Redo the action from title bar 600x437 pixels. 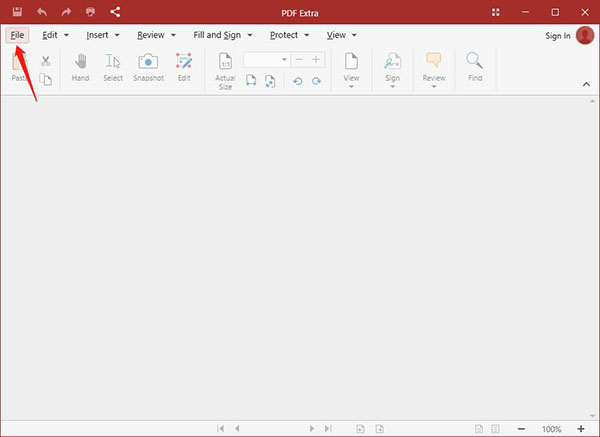66,12
